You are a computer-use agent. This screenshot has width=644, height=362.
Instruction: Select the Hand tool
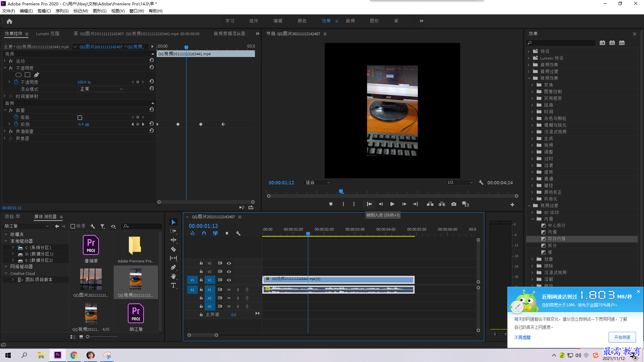(x=173, y=276)
